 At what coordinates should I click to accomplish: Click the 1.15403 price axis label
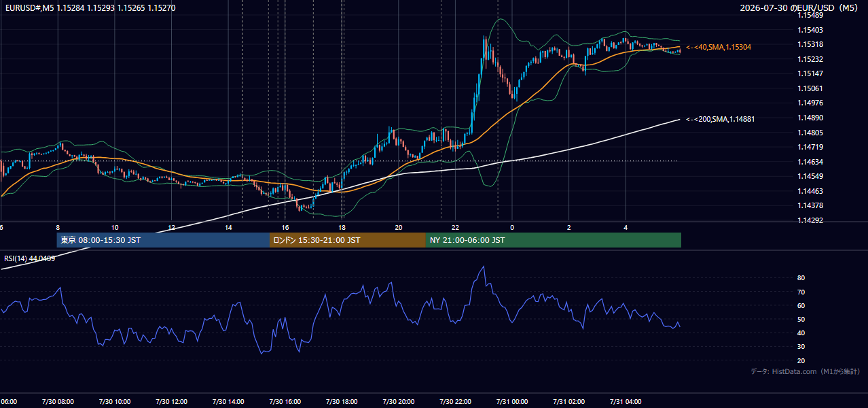810,30
